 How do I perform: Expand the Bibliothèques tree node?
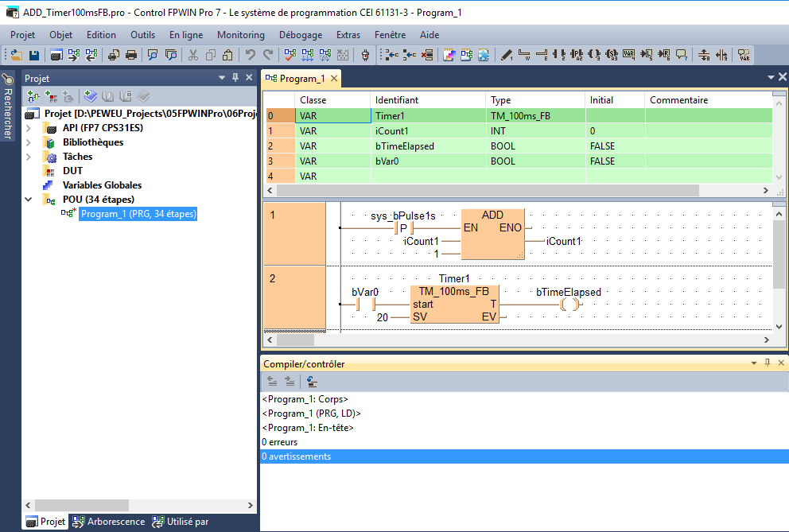pos(29,142)
